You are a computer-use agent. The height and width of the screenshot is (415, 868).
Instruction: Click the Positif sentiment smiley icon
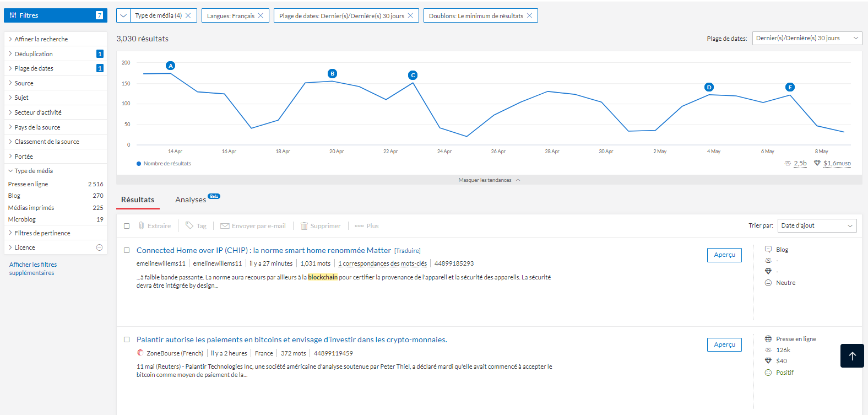pos(768,373)
